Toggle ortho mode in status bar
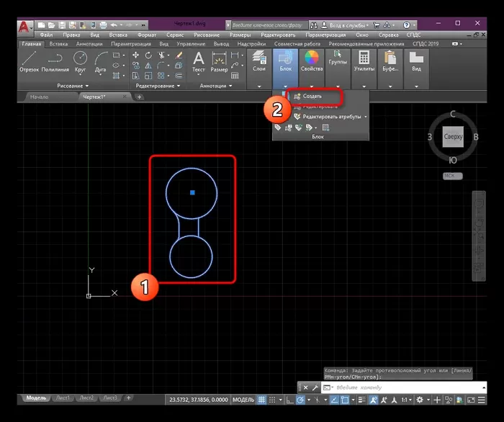This screenshot has height=422, width=504. pos(289,400)
